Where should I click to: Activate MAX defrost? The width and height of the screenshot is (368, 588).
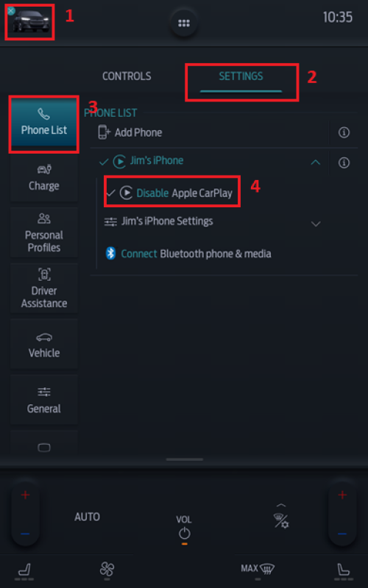pyautogui.click(x=258, y=569)
